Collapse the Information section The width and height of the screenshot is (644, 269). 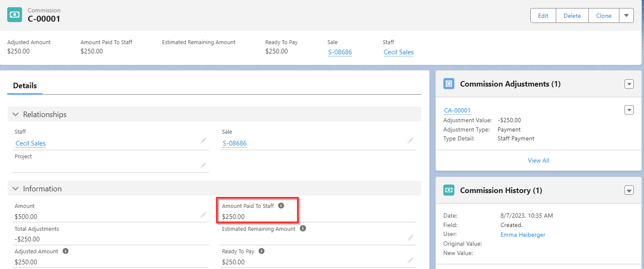16,188
